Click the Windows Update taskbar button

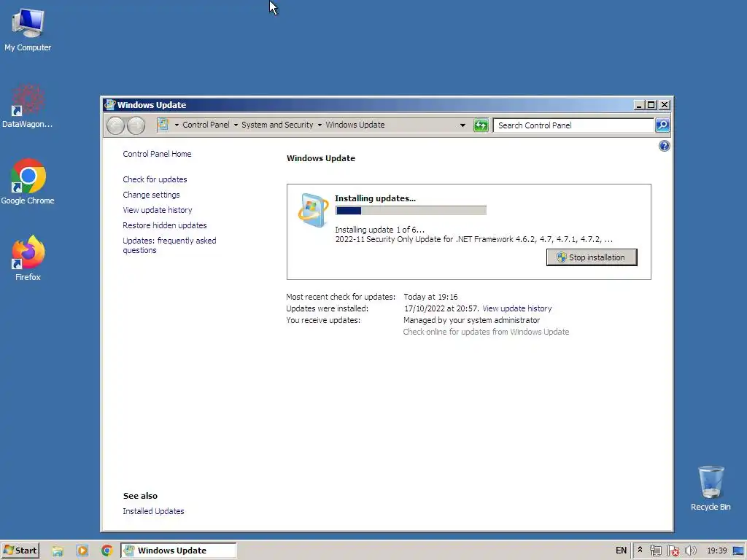[x=179, y=551]
